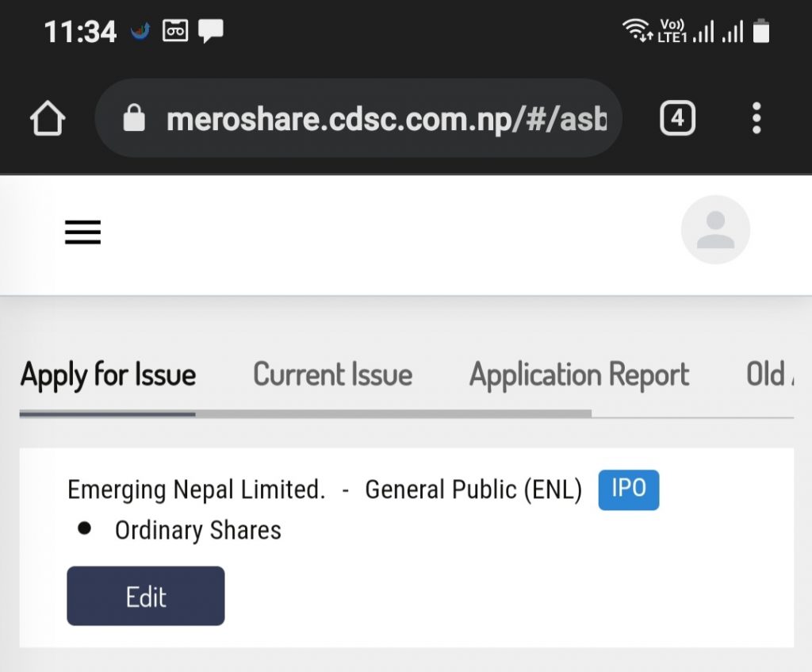Click the blue IPO badge

click(629, 490)
